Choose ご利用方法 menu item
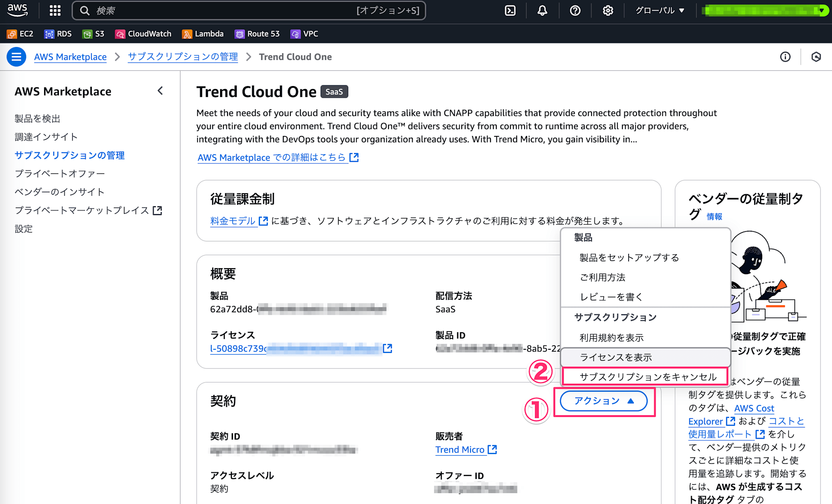832x504 pixels. tap(646, 277)
